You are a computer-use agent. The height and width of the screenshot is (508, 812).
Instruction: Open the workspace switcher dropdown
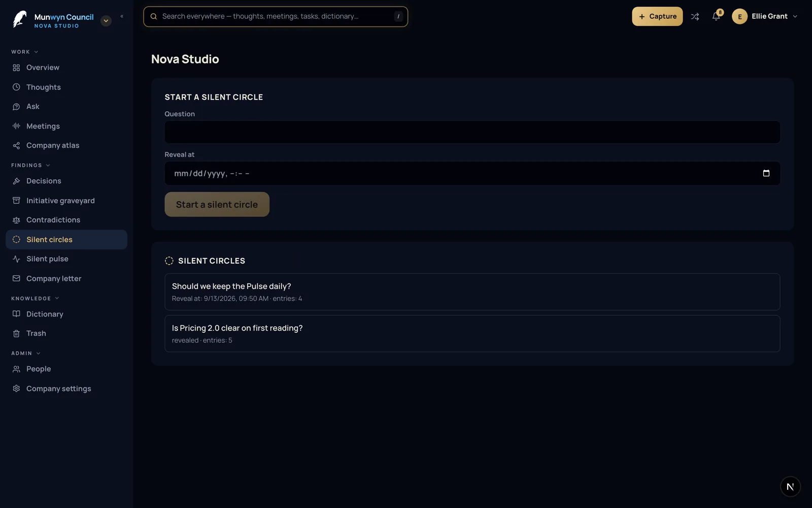coord(106,21)
